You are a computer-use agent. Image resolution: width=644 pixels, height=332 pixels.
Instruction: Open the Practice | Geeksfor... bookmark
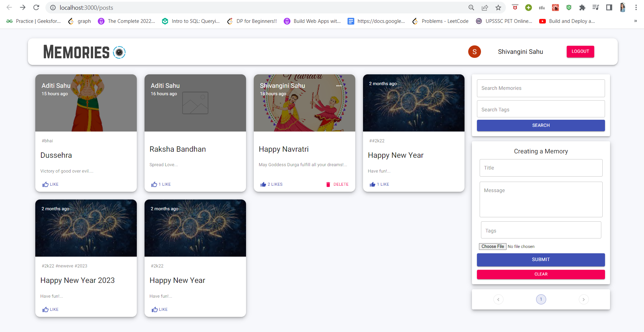(34, 21)
